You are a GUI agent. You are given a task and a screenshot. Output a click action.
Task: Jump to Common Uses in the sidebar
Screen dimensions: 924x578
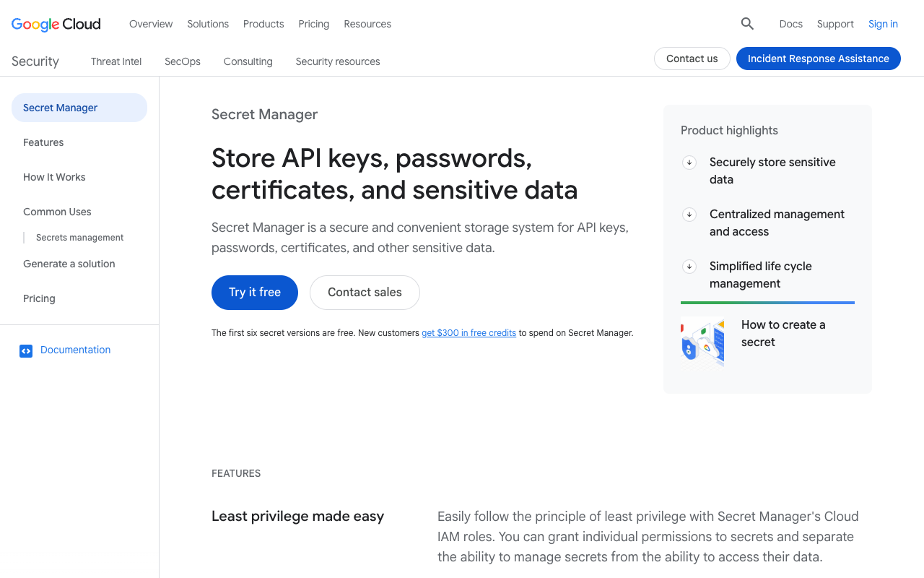pyautogui.click(x=57, y=212)
